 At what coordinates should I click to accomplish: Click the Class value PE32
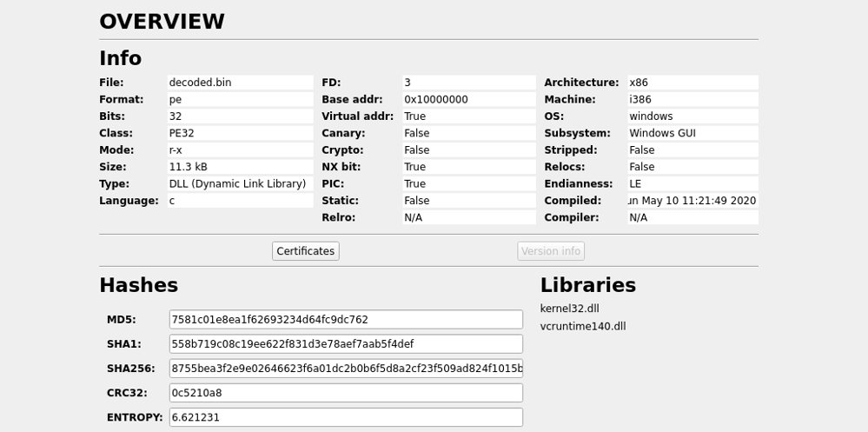(x=239, y=134)
